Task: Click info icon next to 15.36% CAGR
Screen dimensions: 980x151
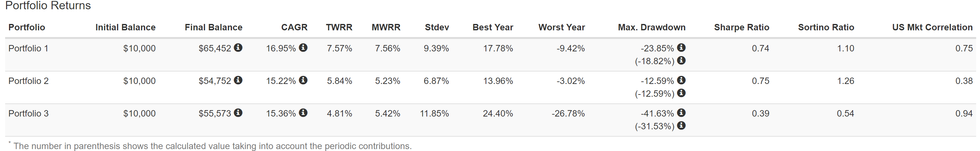Action: (303, 113)
